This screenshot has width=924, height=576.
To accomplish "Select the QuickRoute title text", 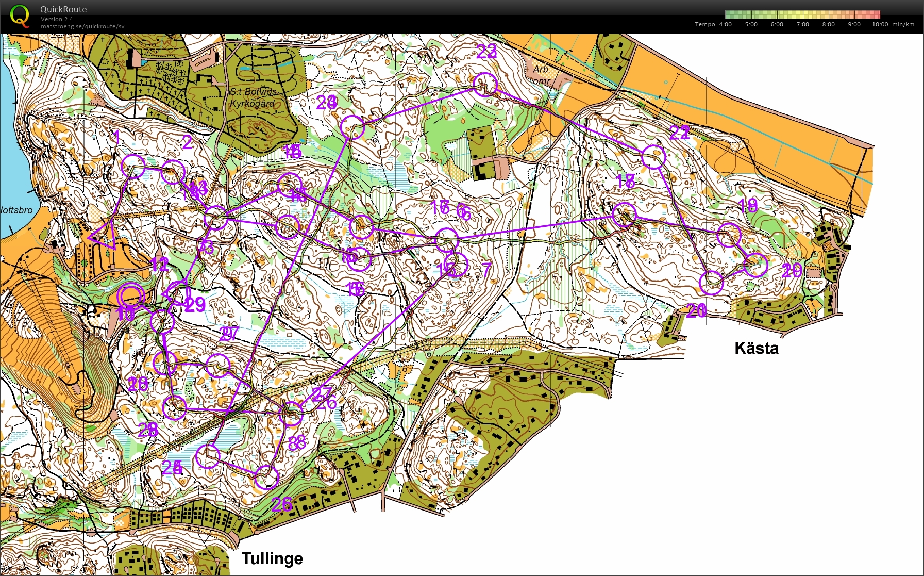I will tap(63, 9).
